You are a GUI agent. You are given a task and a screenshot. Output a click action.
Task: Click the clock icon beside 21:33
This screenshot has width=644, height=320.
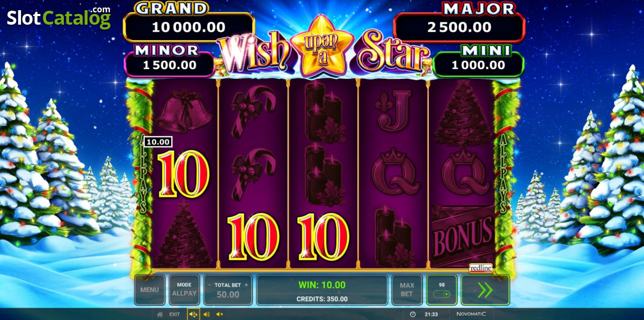[413, 314]
